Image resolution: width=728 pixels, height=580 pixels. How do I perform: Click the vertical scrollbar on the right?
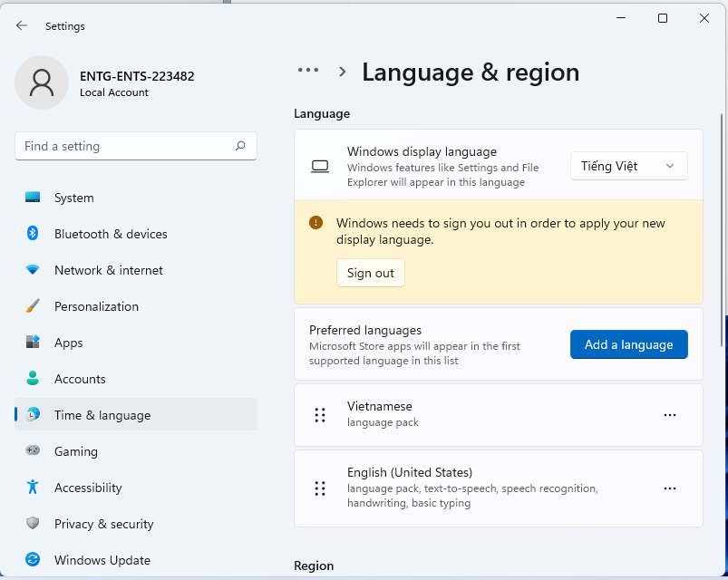coord(721,229)
